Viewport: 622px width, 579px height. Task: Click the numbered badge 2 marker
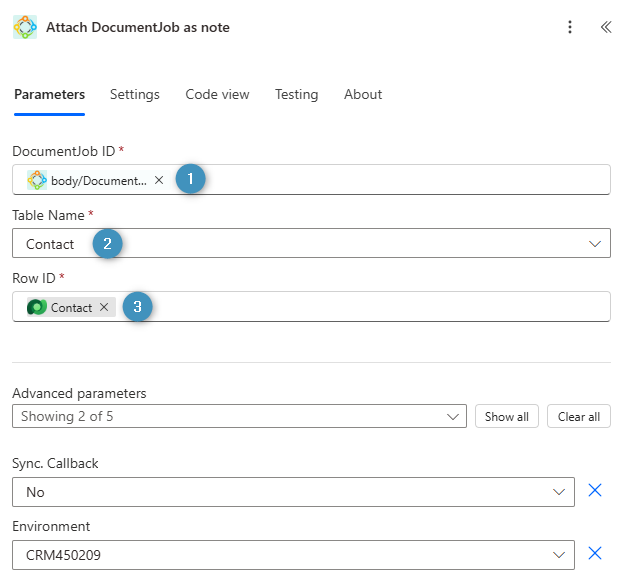[108, 243]
